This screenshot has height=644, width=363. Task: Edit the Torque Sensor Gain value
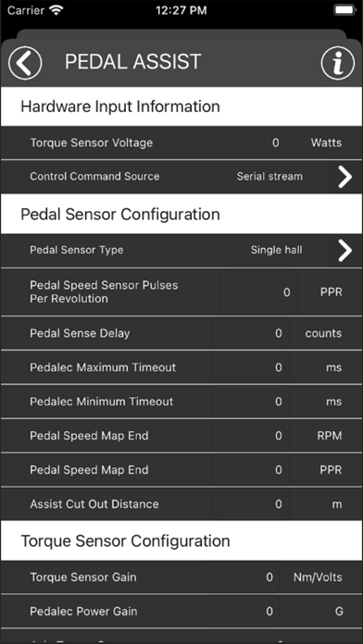pos(242,577)
